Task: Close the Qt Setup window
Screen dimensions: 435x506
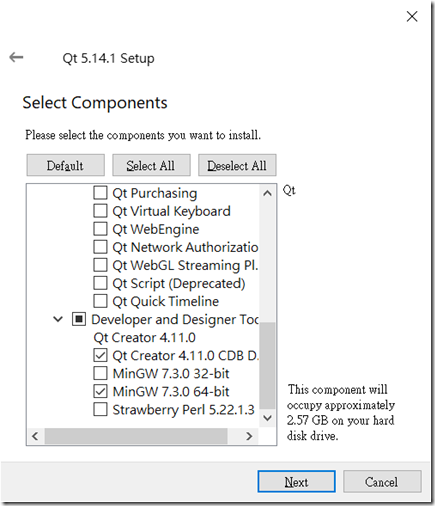Action: tap(412, 16)
